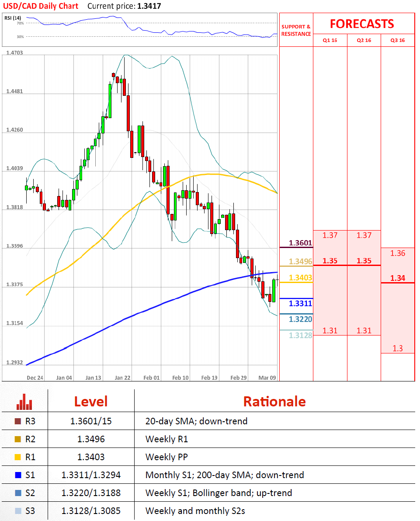This screenshot has height=521, width=420.
Task: Click the 1.3311/1.3294 level cell
Action: click(90, 475)
